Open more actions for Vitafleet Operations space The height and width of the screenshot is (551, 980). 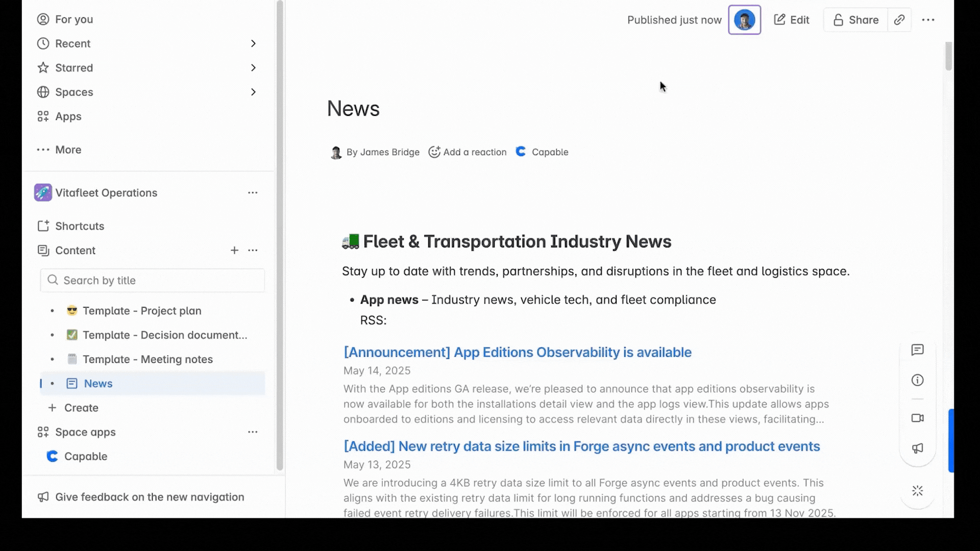[x=253, y=193]
